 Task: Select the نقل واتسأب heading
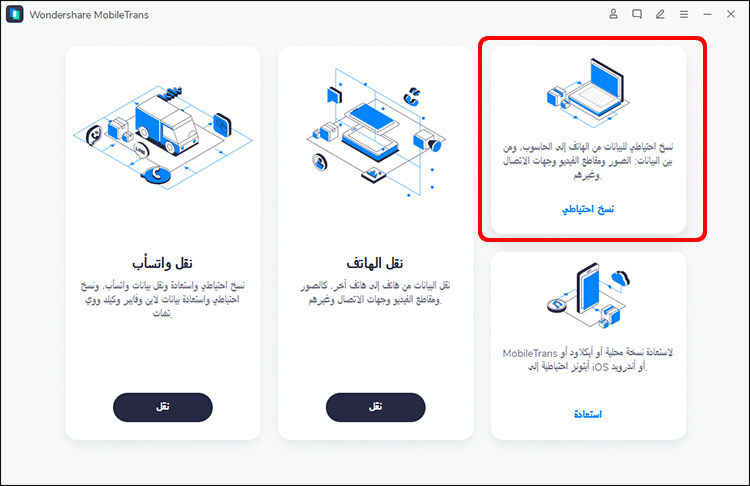pos(163,263)
